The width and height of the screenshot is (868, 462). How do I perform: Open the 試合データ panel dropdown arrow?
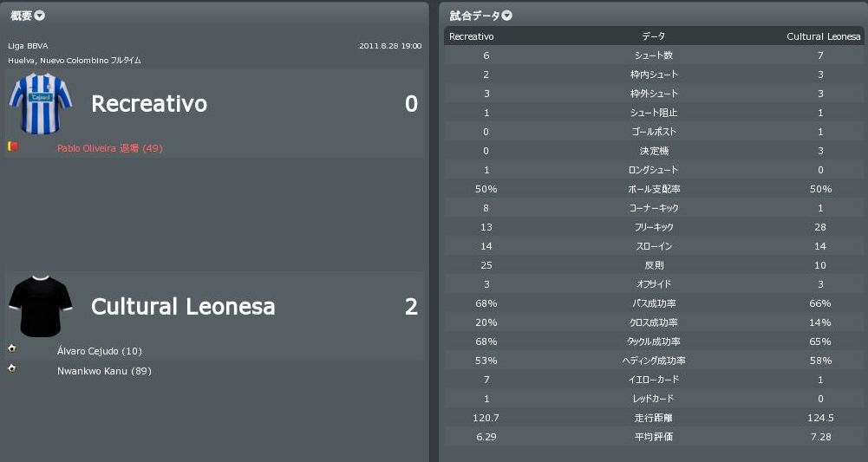tap(507, 16)
